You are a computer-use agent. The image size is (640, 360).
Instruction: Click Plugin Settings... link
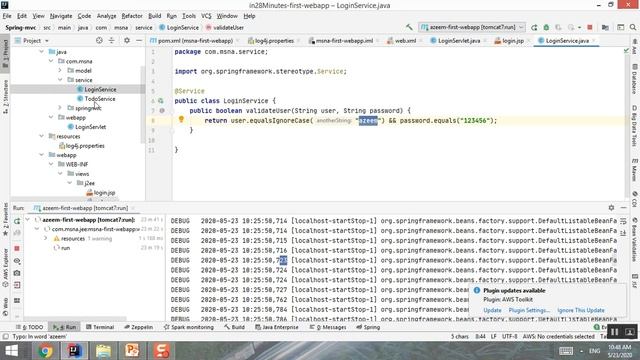click(x=529, y=310)
